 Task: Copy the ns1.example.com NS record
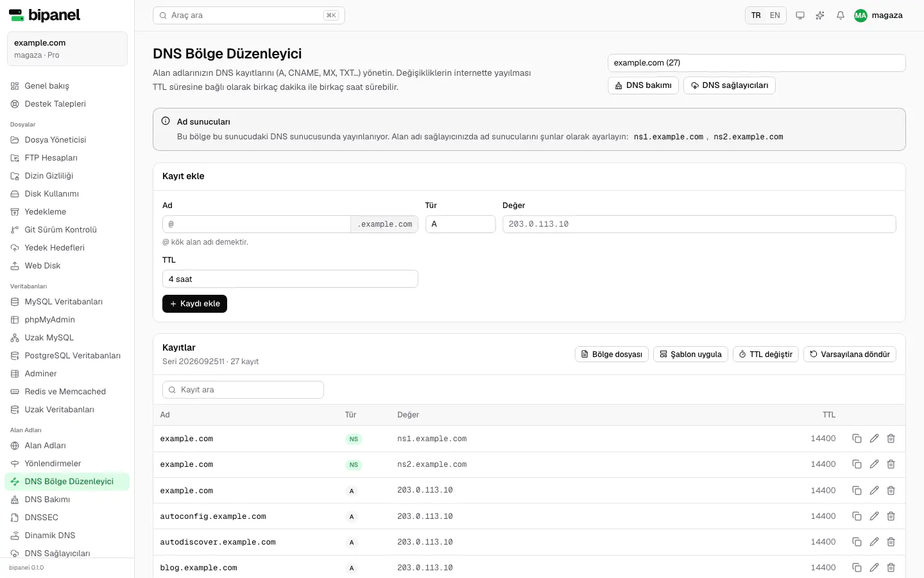click(x=857, y=439)
